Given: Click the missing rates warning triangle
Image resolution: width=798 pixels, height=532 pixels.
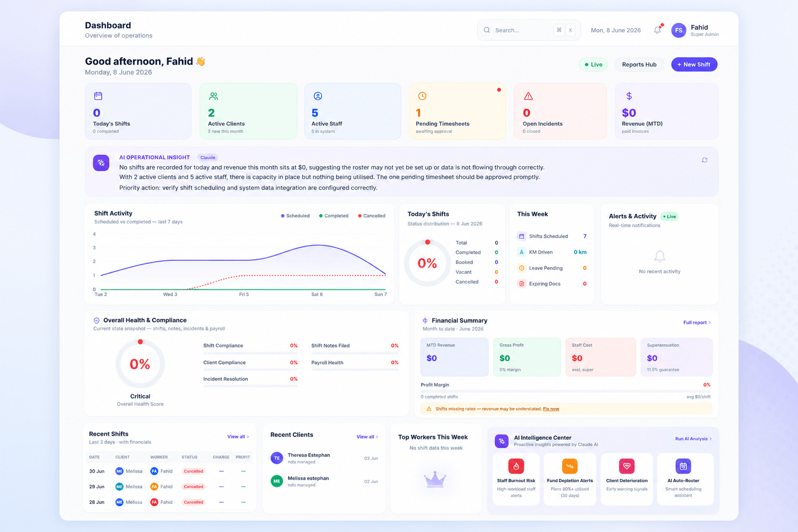Looking at the screenshot, I should (x=429, y=409).
